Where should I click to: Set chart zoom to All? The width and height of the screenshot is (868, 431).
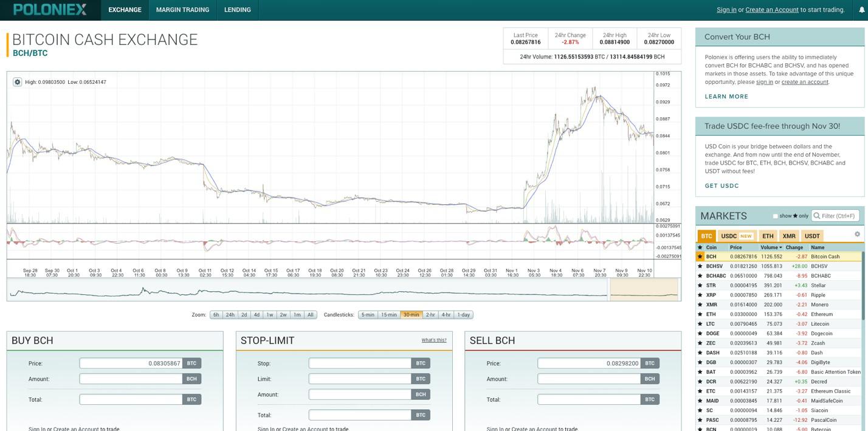[x=310, y=315]
